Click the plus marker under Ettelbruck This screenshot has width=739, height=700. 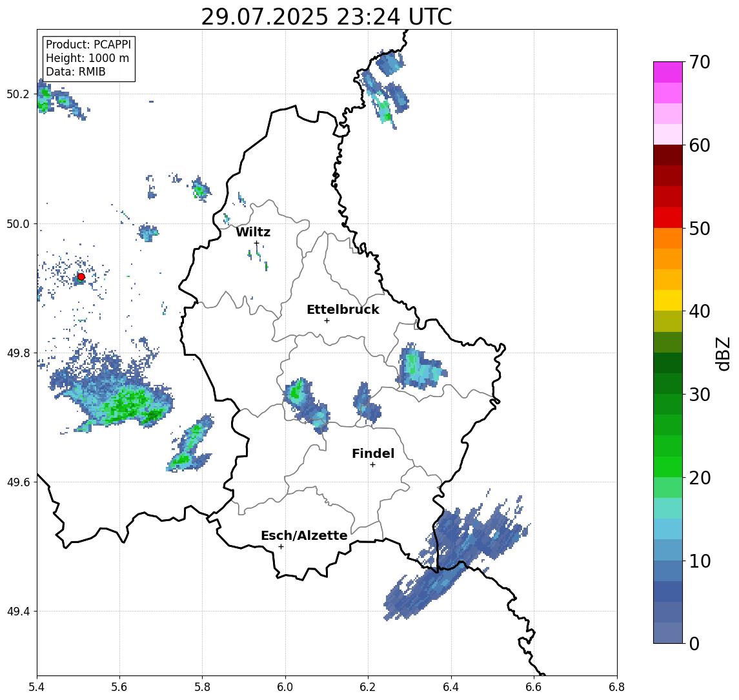tap(327, 321)
